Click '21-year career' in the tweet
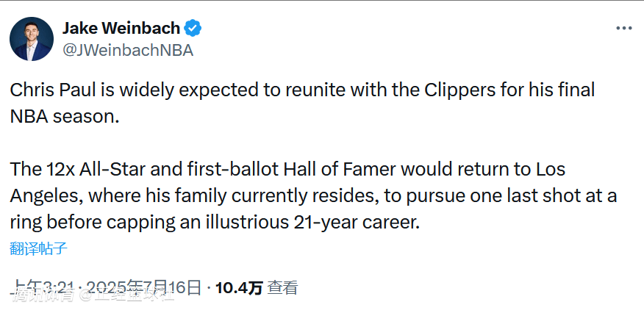Image resolution: width=644 pixels, height=313 pixels. point(365,223)
